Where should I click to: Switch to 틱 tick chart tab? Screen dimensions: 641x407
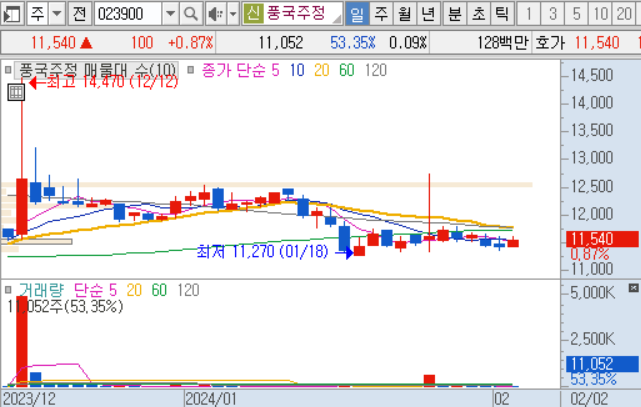click(502, 14)
